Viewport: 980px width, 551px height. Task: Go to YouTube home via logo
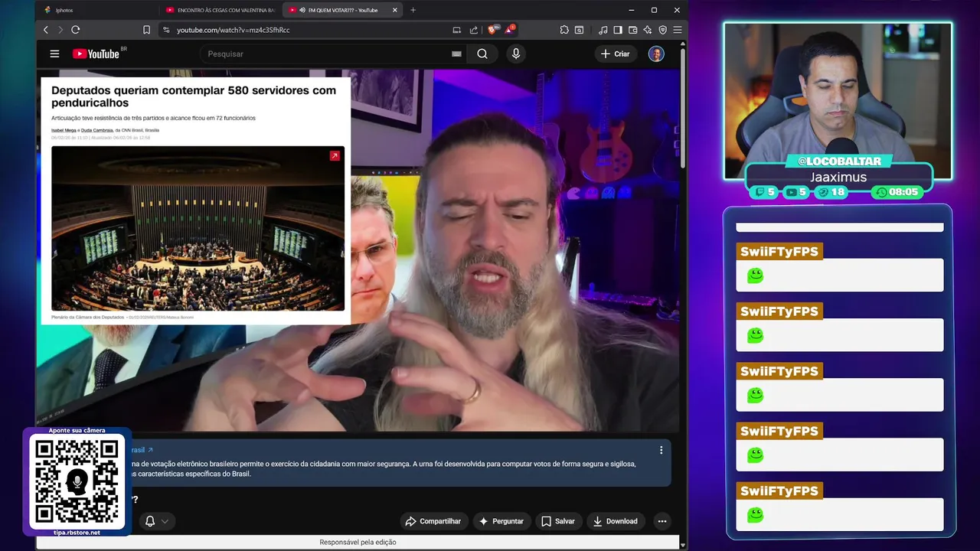click(x=96, y=54)
